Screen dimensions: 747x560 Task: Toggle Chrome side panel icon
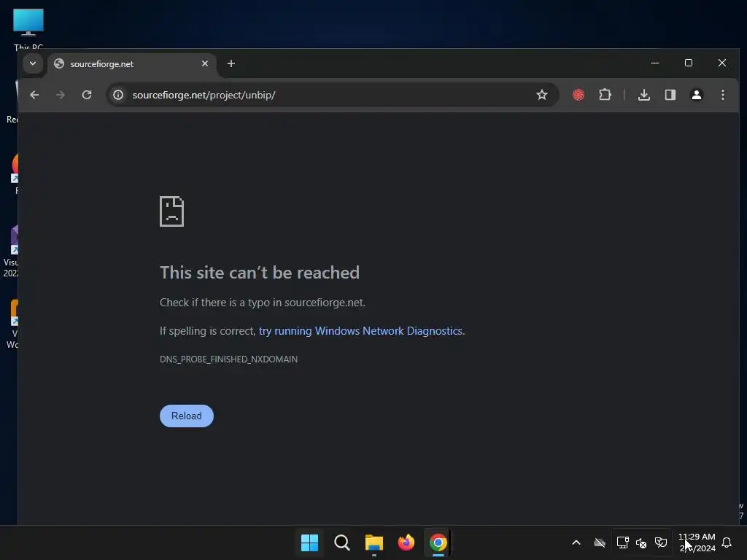tap(670, 95)
